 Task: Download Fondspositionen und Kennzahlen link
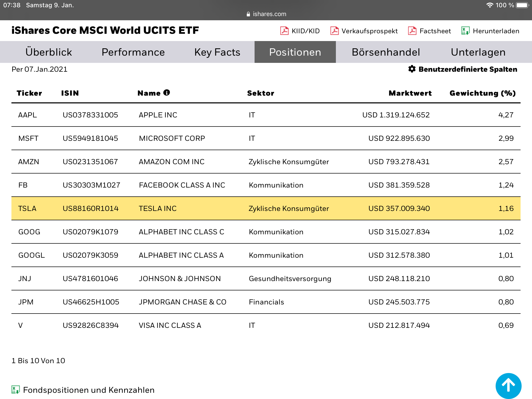tap(89, 390)
